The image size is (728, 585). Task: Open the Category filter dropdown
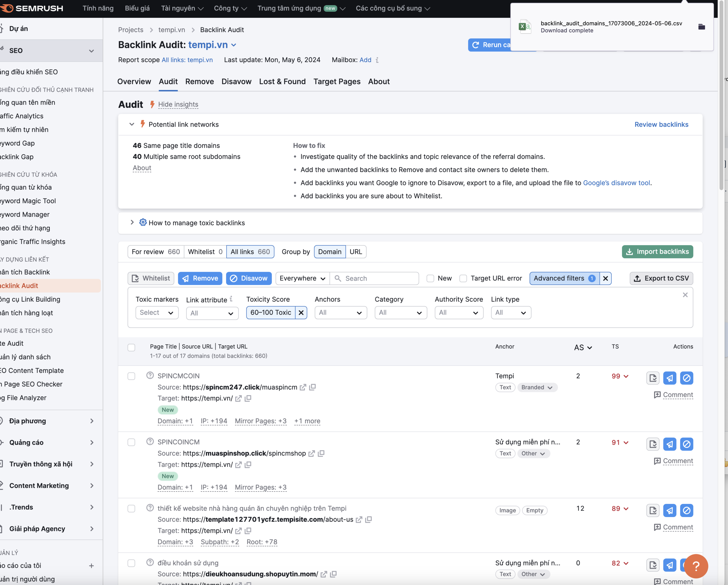(x=400, y=313)
